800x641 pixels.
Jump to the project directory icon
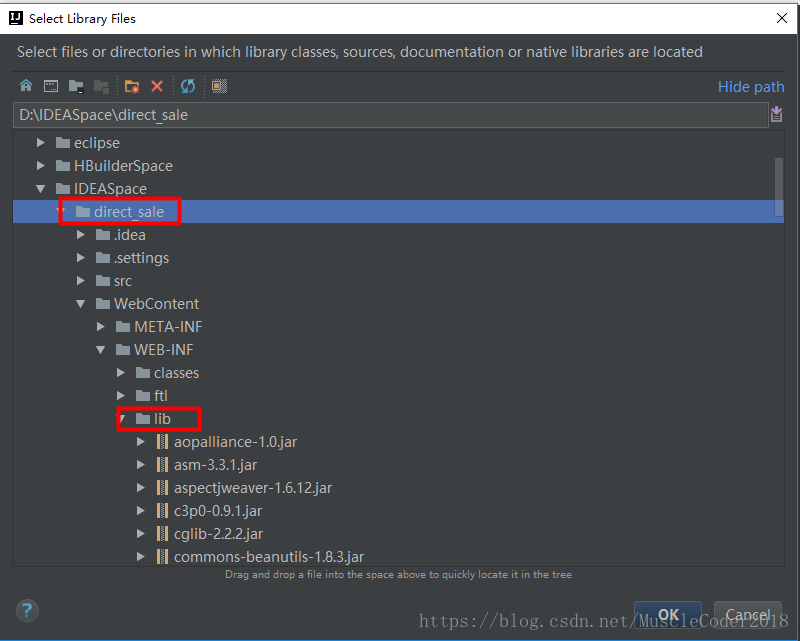point(76,86)
